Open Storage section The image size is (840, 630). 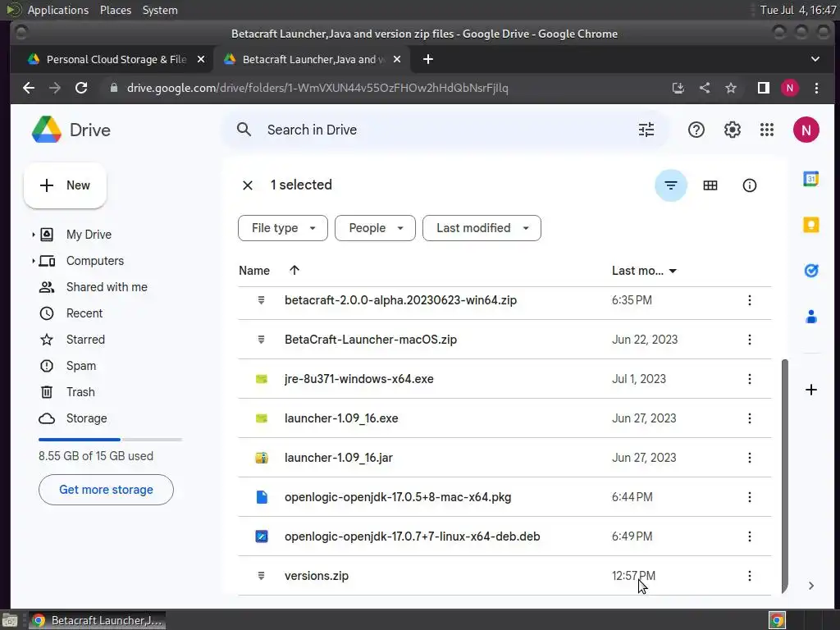click(86, 418)
